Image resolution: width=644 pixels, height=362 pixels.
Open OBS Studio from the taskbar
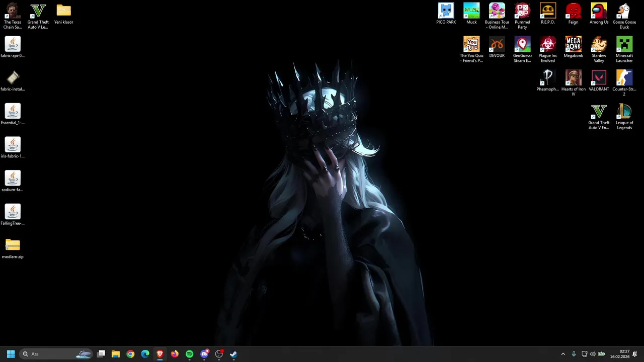click(x=219, y=354)
